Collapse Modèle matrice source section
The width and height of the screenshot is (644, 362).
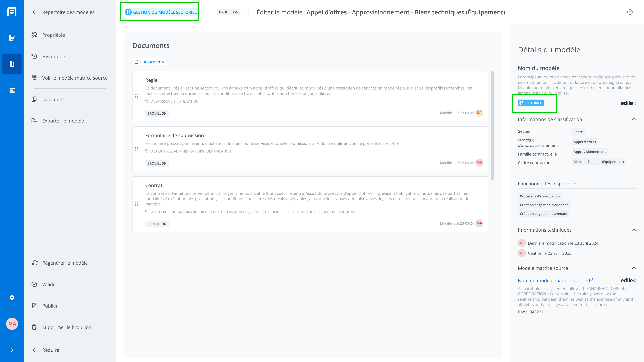click(634, 268)
